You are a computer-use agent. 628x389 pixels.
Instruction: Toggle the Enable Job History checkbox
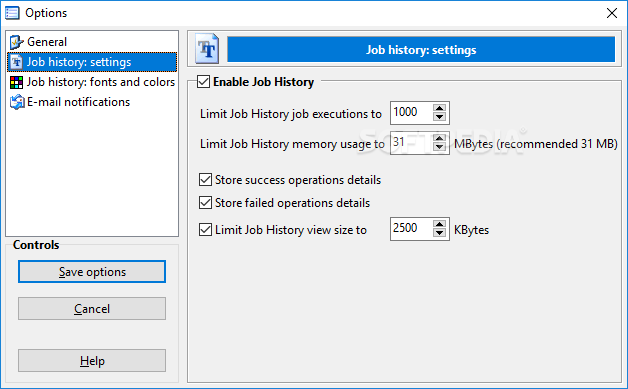[x=203, y=82]
